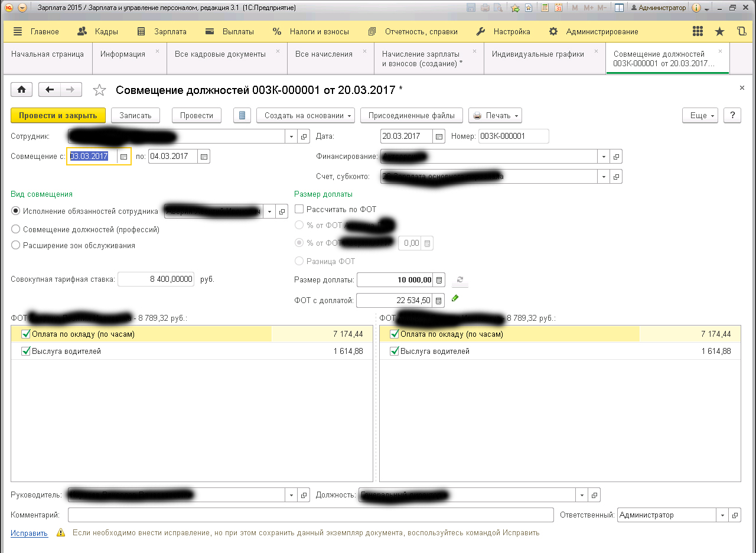Add document to favorites with star outline icon

click(x=100, y=90)
